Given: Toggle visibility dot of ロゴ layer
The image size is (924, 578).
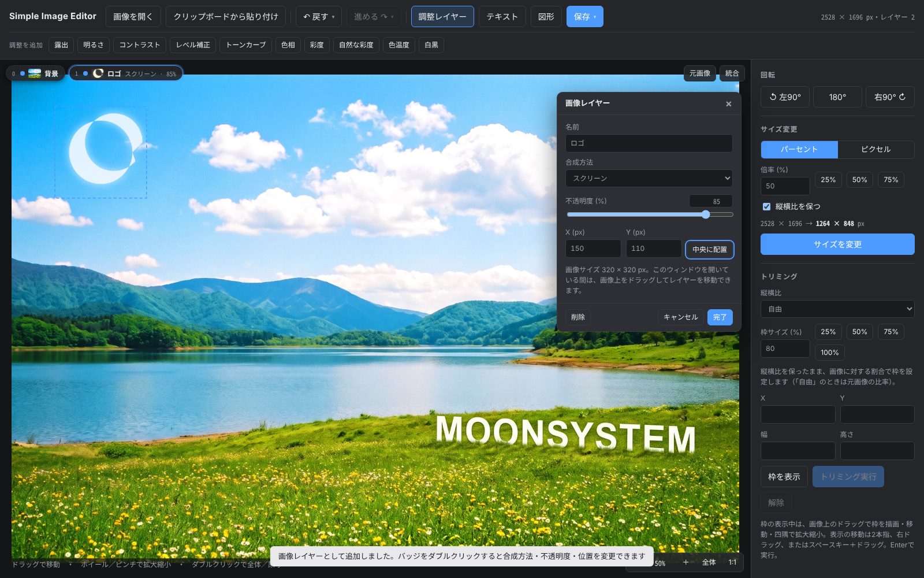Looking at the screenshot, I should point(85,73).
